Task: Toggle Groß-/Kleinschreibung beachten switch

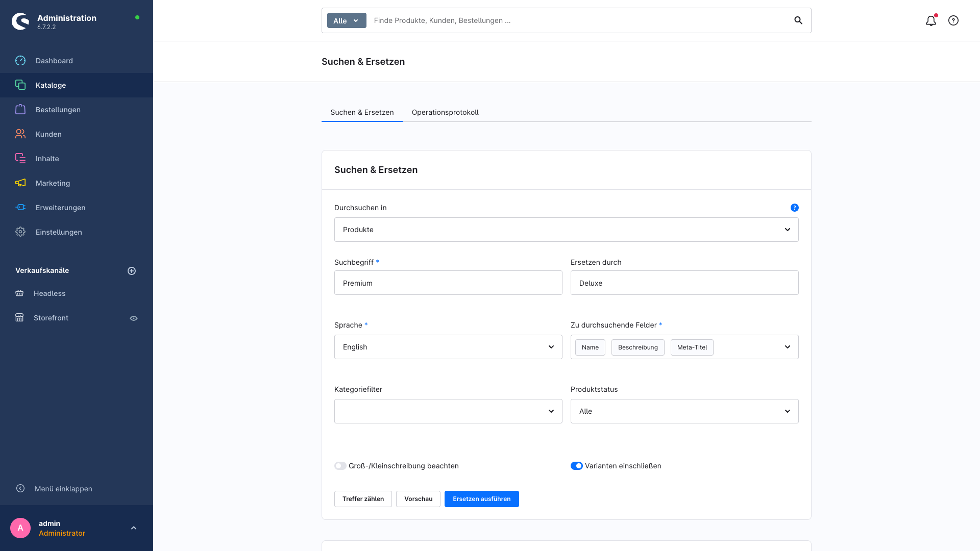Action: 340,466
